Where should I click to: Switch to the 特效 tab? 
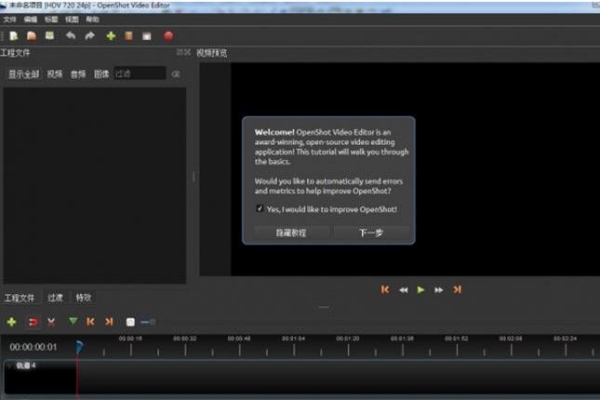[x=83, y=297]
